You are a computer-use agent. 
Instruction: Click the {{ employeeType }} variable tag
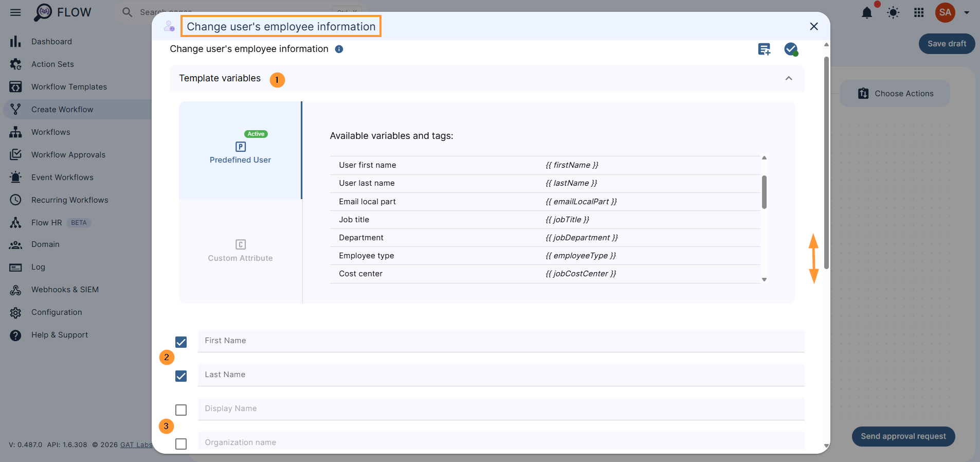580,256
